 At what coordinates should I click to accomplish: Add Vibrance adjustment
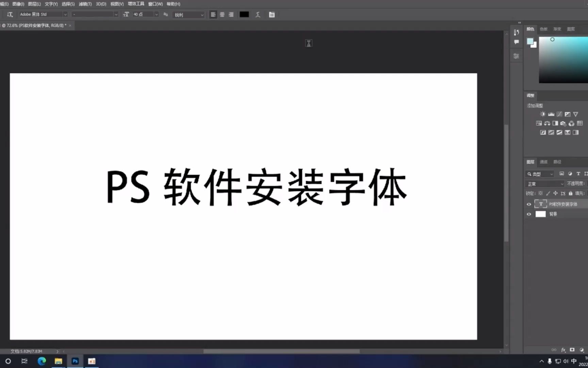[x=576, y=114]
